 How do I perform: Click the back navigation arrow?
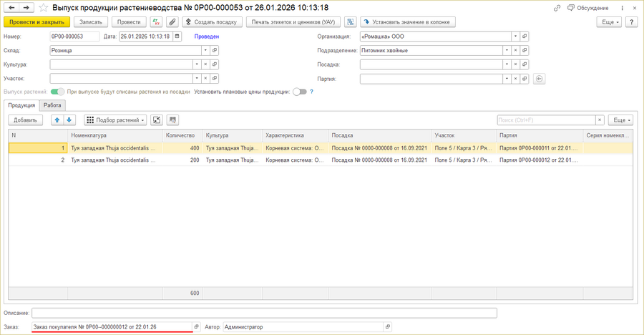point(11,8)
